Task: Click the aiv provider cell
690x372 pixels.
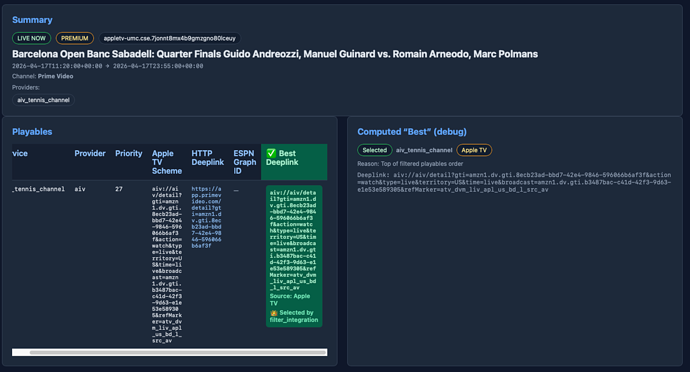Action: [x=80, y=189]
